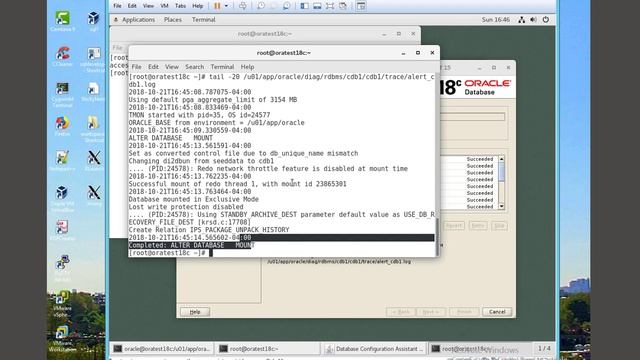Open the sqldeveloper Shortcut icon

(93, 59)
